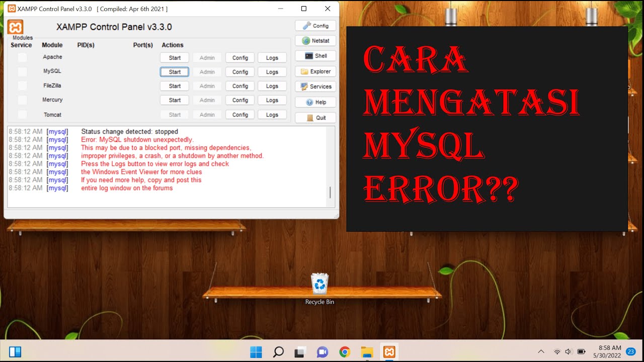Toggle MySQL service checkbox
644x362 pixels.
pos(22,72)
